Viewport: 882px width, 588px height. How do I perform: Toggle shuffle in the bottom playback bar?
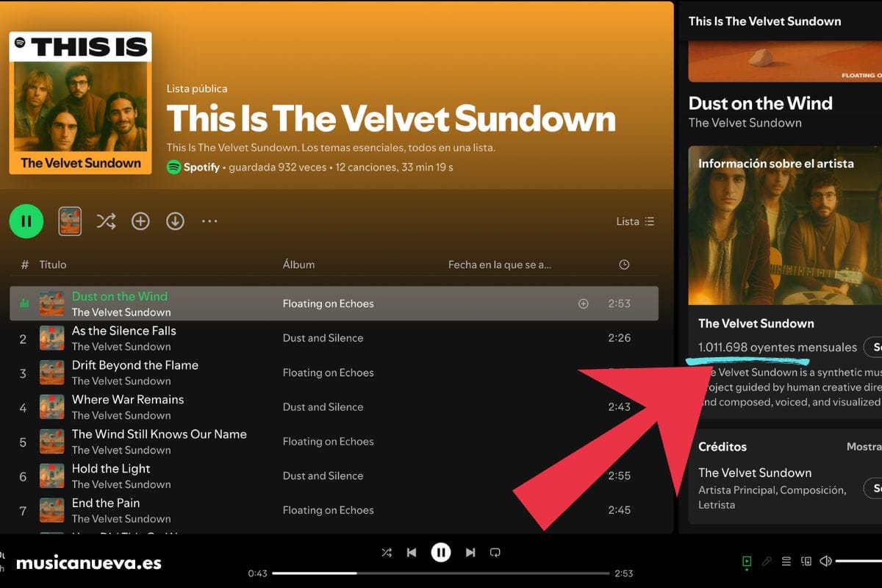(x=387, y=552)
